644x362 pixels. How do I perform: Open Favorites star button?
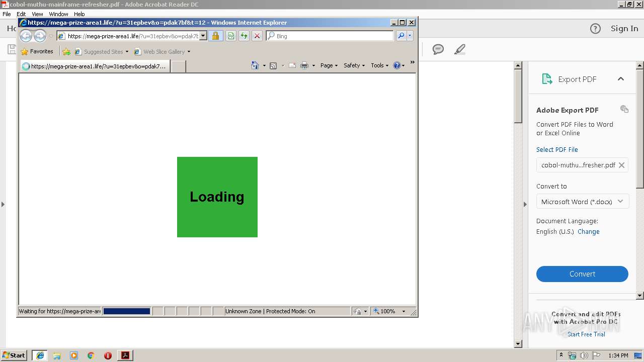coord(37,51)
